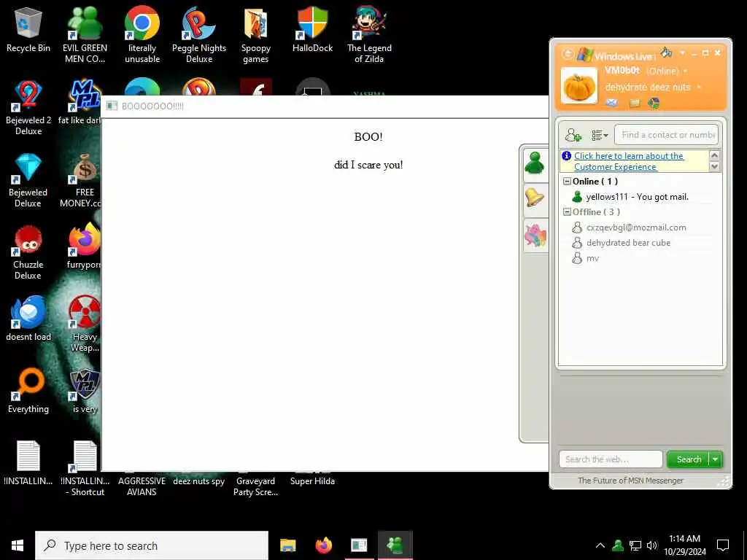Click the VM0b0t display name
747x560 pixels.
(622, 71)
